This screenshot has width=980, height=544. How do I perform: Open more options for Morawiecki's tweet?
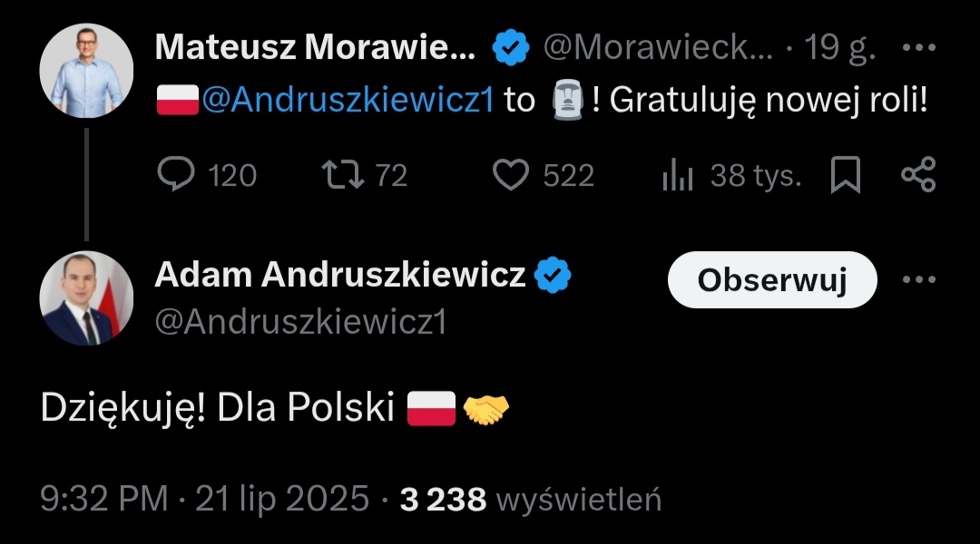coord(917,48)
